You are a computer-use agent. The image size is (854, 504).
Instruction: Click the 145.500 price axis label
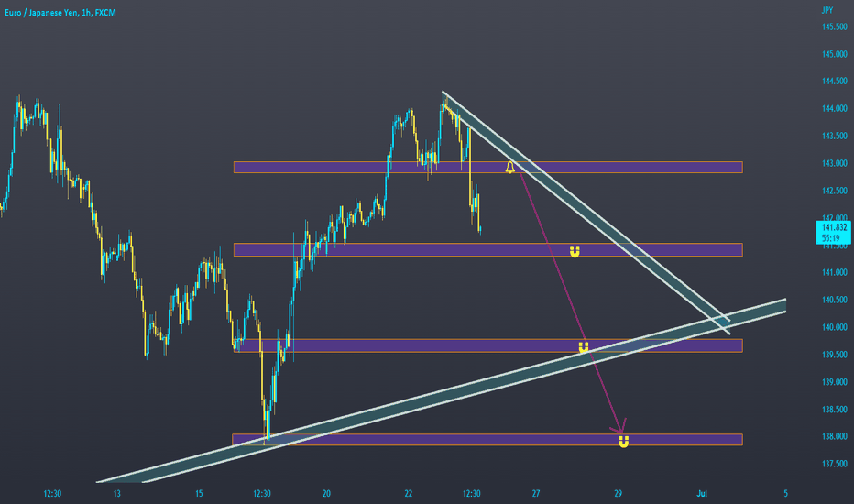click(835, 27)
